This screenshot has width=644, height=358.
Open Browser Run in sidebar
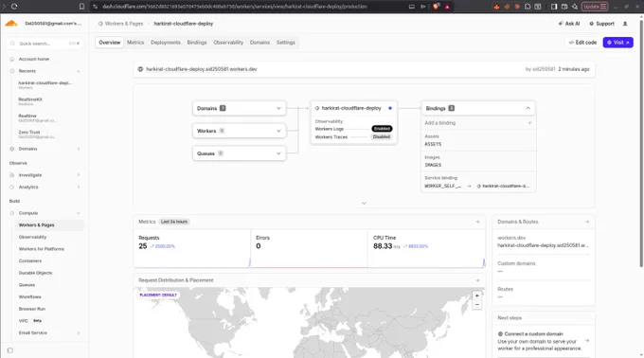[32, 309]
